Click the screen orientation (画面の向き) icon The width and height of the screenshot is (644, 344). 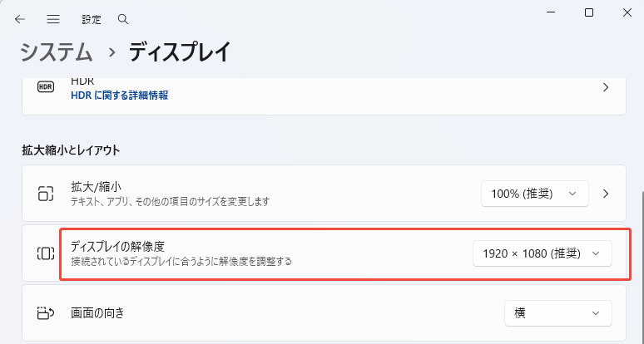(45, 313)
